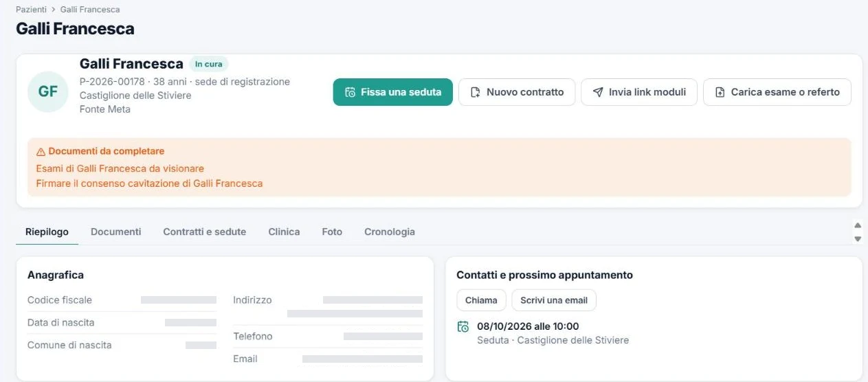Click the Chiama button
The height and width of the screenshot is (382, 868).
pos(481,300)
